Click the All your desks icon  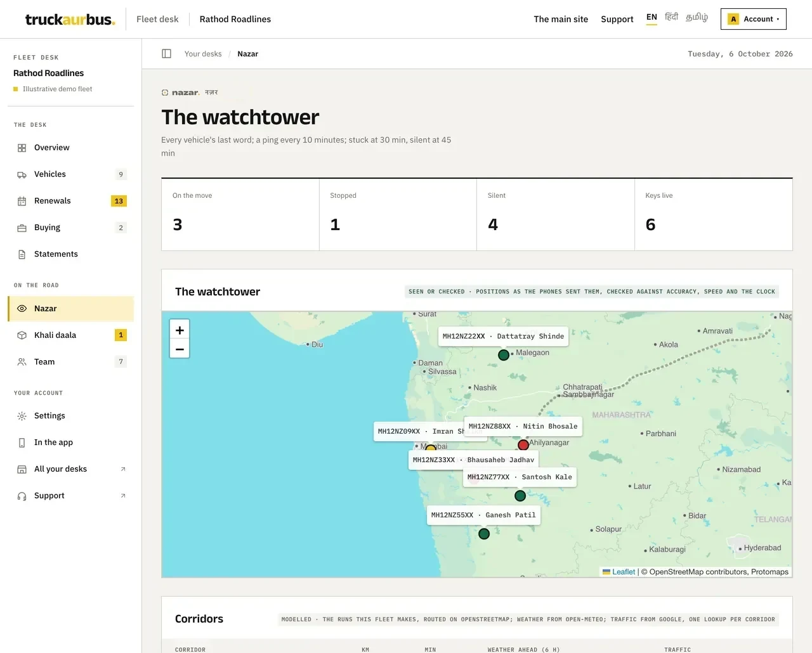coord(22,469)
